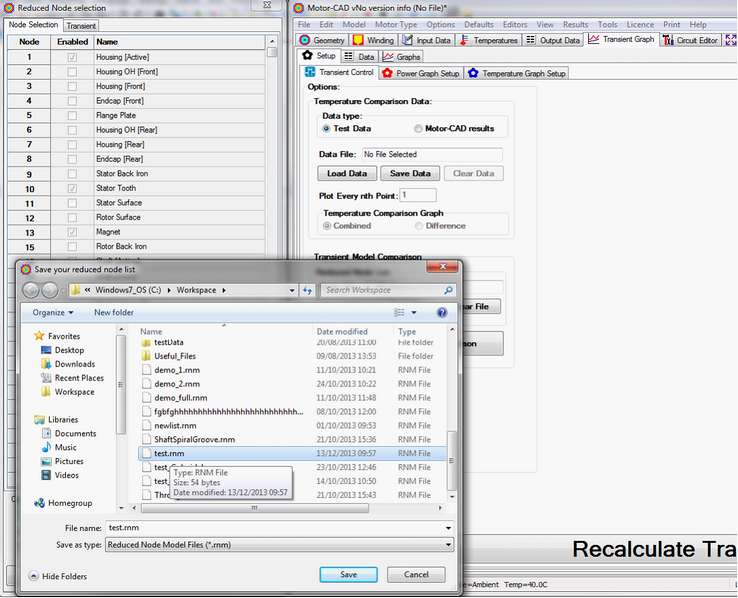Open the Editors menu
738x598 pixels.
[514, 24]
